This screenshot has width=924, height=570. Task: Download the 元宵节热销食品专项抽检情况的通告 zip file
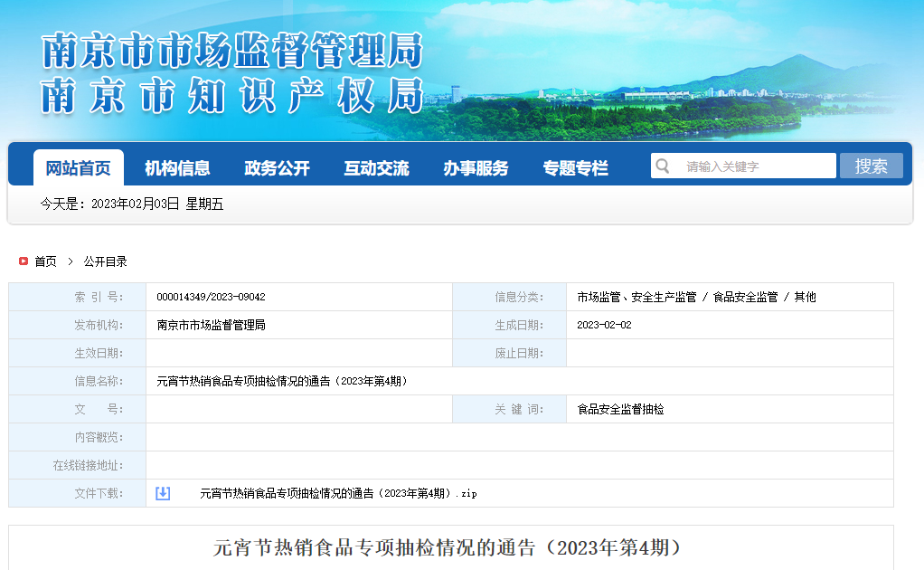pyautogui.click(x=338, y=493)
